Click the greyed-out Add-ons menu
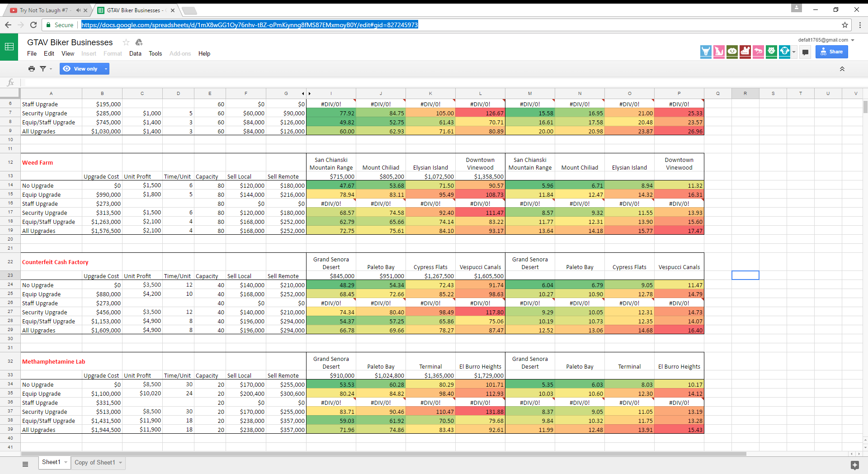 (180, 53)
